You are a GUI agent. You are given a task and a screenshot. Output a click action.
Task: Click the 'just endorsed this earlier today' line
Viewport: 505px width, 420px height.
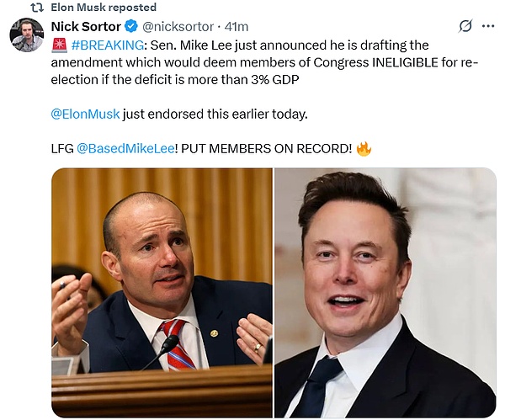[x=215, y=114]
